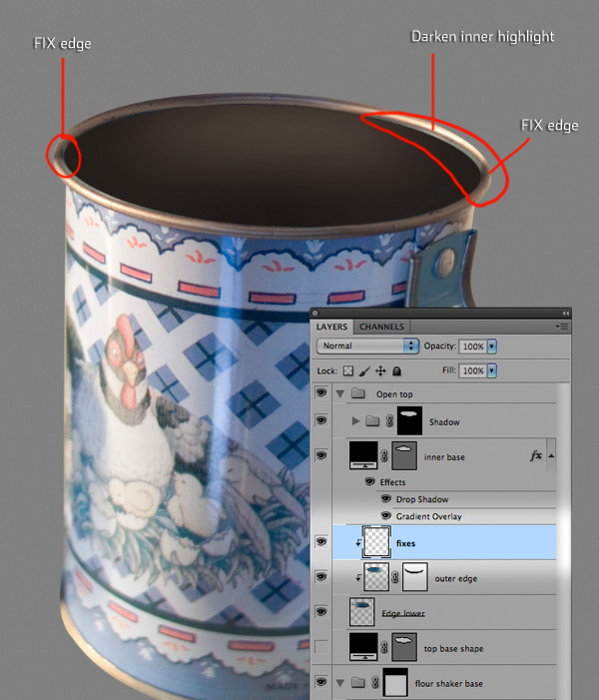Hide the inner base layer
This screenshot has height=700, width=599.
pyautogui.click(x=320, y=455)
